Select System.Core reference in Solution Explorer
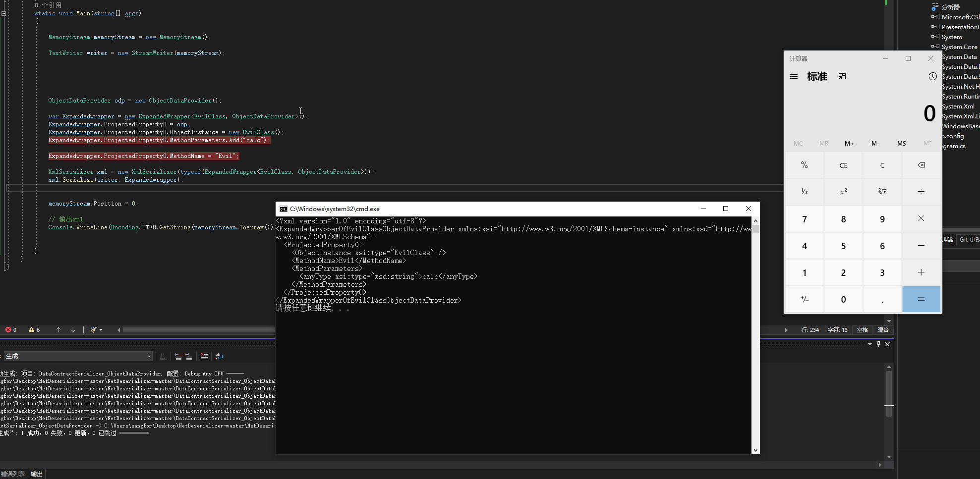The width and height of the screenshot is (980, 479). (x=960, y=47)
